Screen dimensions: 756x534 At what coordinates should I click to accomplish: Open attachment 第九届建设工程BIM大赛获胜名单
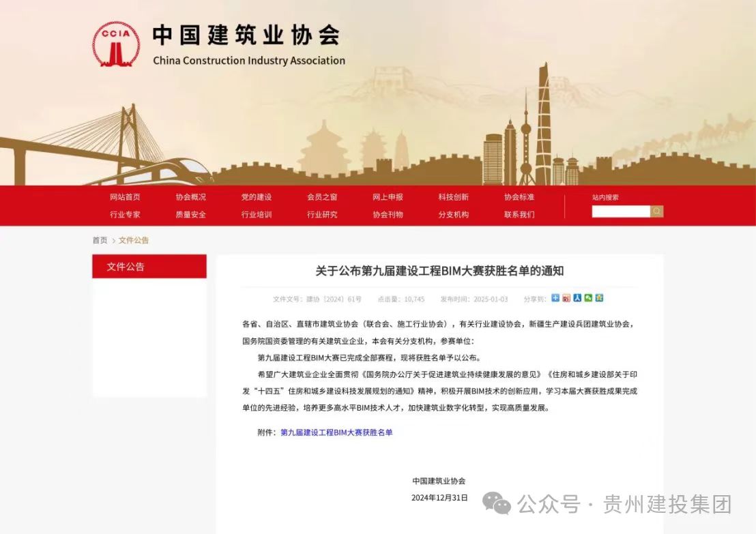point(336,432)
